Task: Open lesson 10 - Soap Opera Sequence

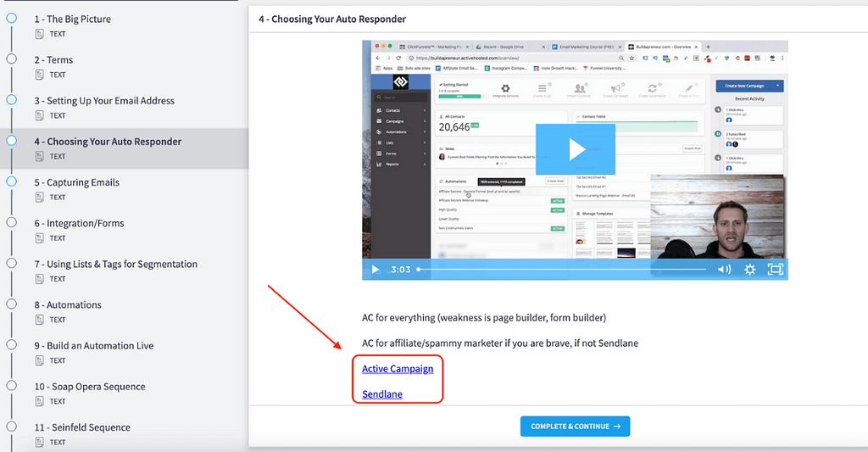Action: pos(90,387)
